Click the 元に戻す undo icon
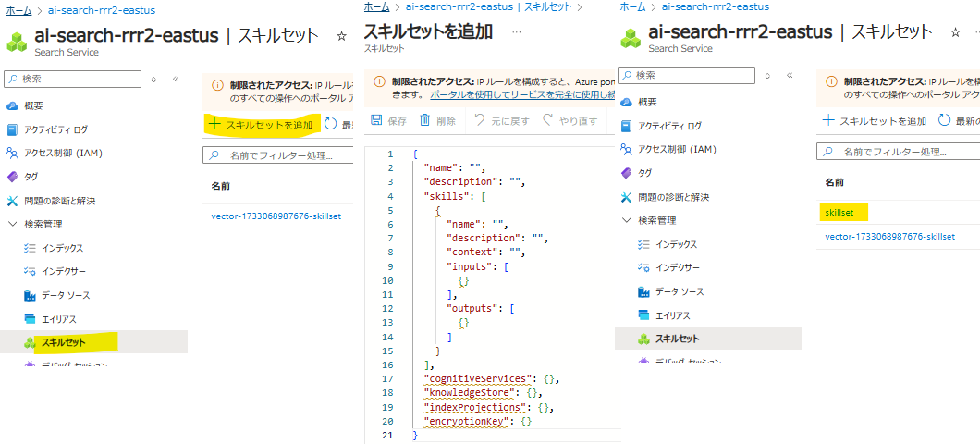 480,120
